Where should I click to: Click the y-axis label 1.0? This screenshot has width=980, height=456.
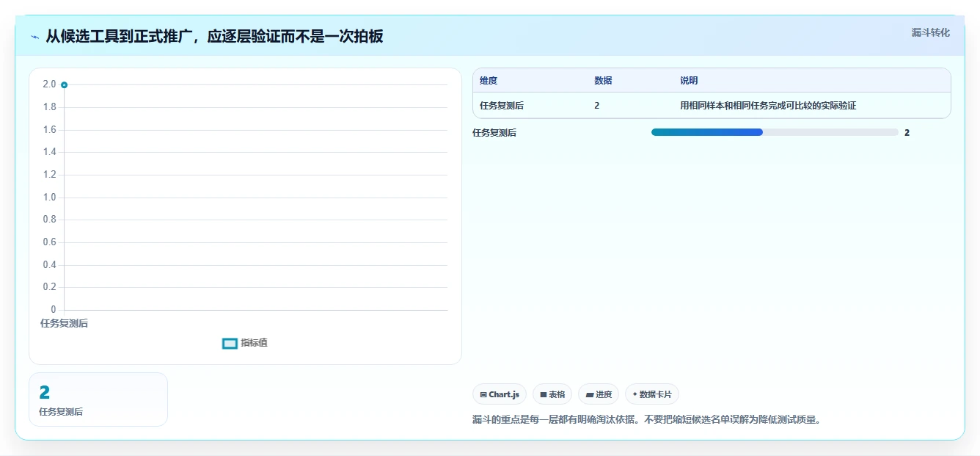coord(49,198)
